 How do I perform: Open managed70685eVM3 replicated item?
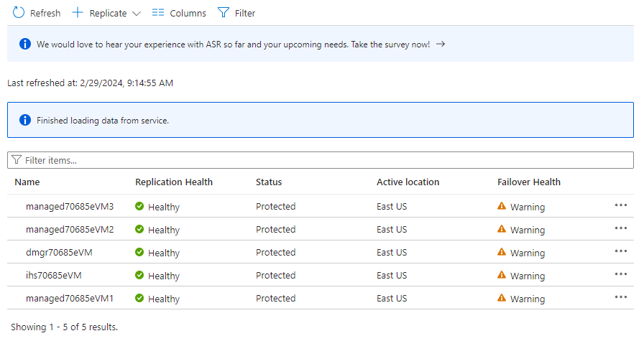(70, 207)
